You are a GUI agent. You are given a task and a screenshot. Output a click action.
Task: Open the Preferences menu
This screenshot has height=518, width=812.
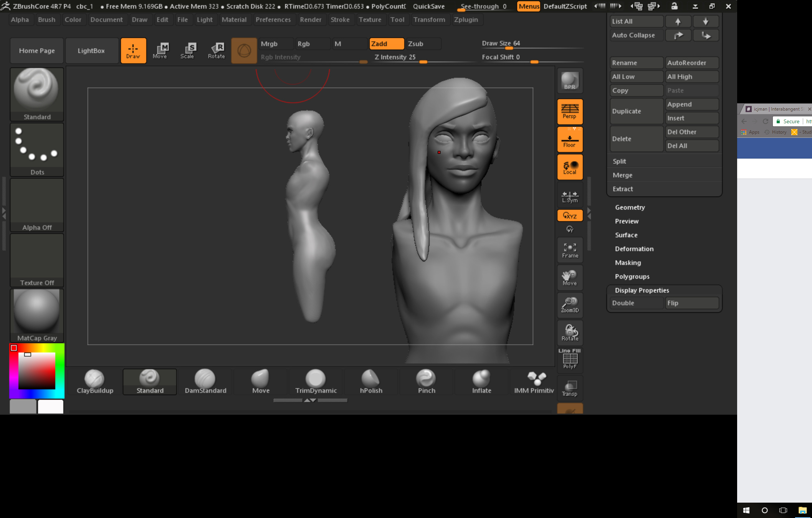tap(273, 20)
